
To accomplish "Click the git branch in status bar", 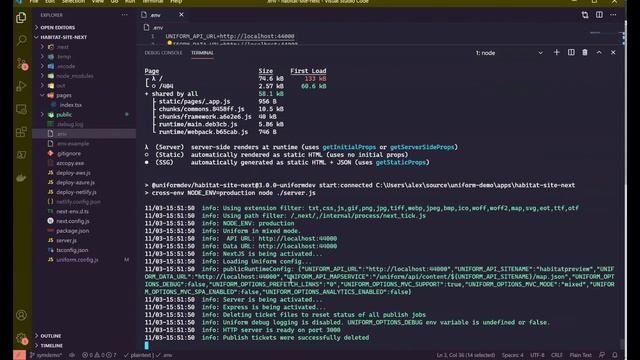I will 46,355.
